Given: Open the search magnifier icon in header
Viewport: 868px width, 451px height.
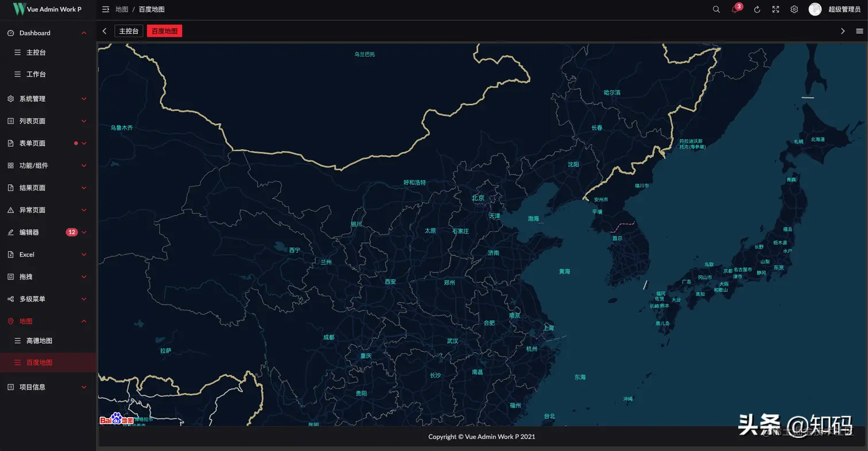Looking at the screenshot, I should coord(716,9).
